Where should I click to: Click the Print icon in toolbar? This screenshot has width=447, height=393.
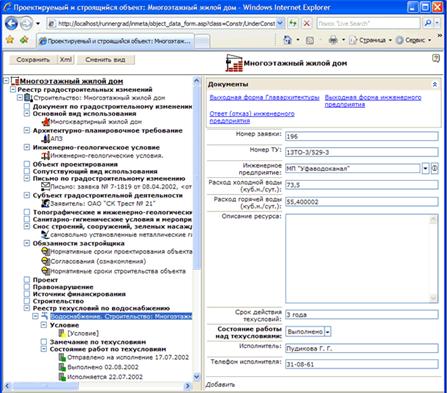(333, 40)
